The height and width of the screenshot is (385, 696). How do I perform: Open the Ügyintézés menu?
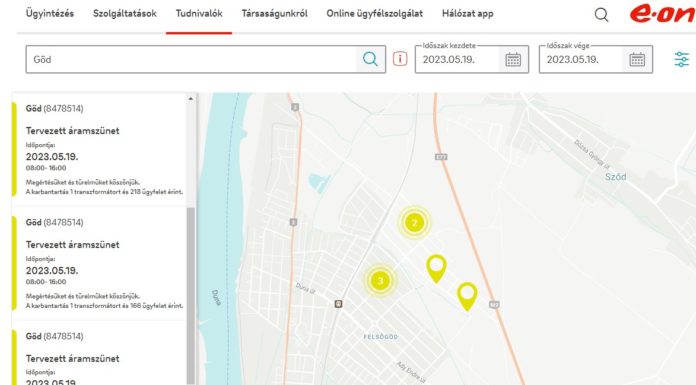click(50, 14)
